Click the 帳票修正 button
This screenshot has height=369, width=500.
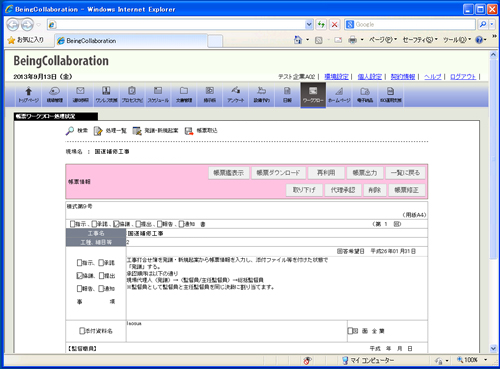click(406, 190)
